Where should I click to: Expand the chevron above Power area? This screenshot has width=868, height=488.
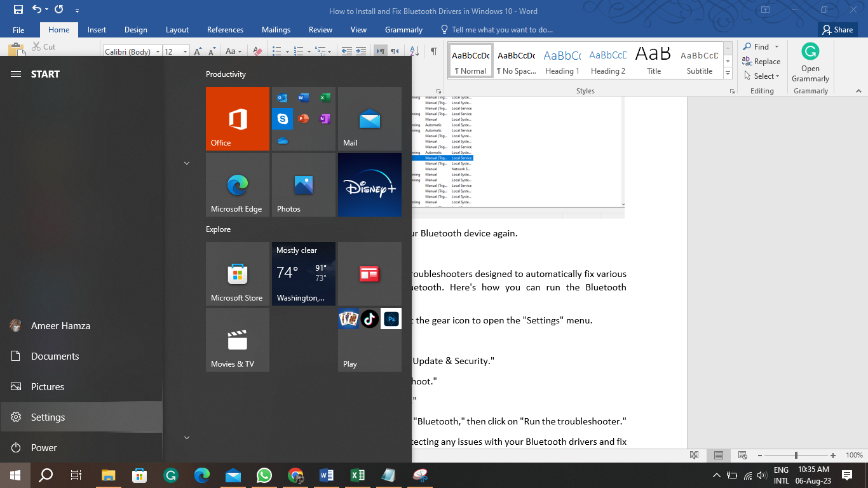[x=187, y=438]
